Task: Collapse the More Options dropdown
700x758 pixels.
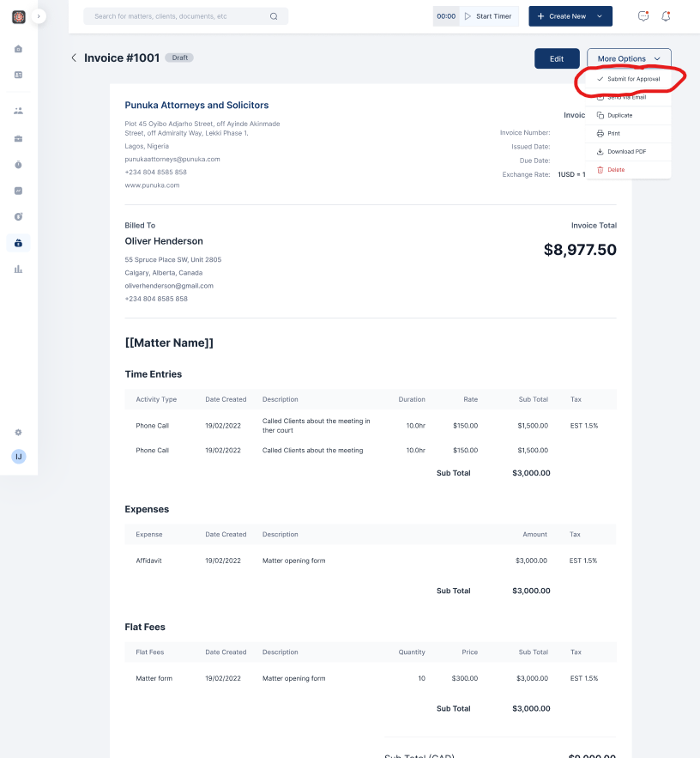Action: [x=629, y=58]
